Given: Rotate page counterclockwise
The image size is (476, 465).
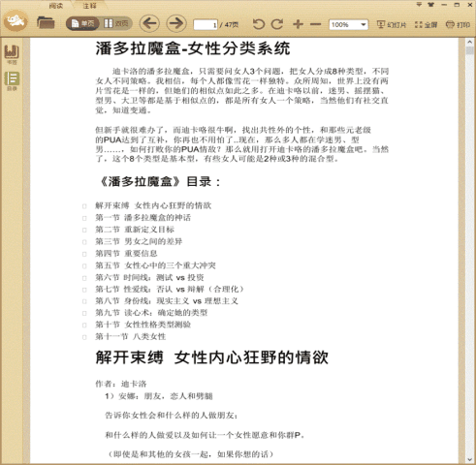Looking at the screenshot, I should click(x=259, y=24).
